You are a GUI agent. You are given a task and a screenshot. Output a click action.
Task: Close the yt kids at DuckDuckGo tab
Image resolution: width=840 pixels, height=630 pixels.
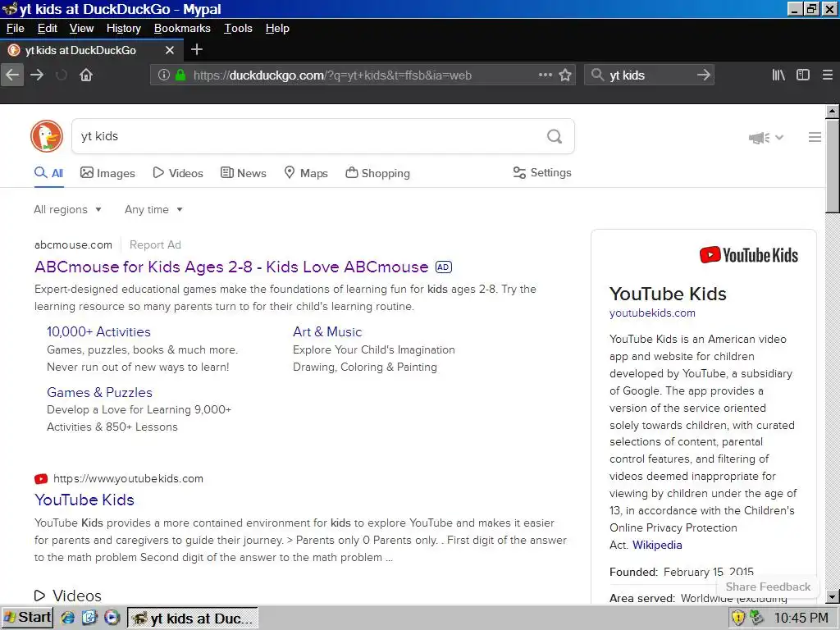170,50
